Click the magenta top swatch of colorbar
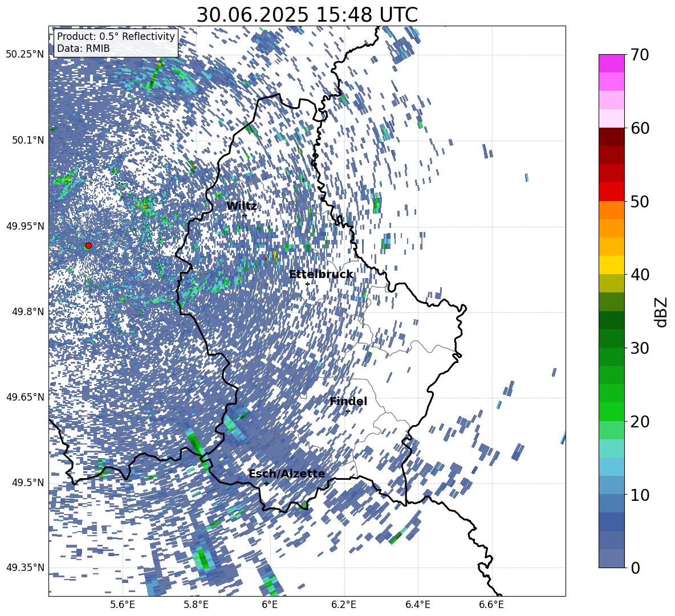The height and width of the screenshot is (616, 675). pos(611,63)
